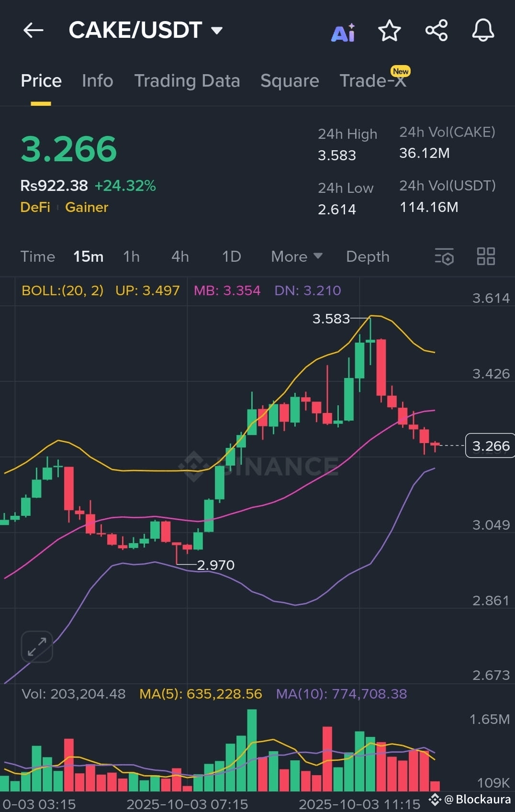Open the Trading Data tab

click(187, 81)
